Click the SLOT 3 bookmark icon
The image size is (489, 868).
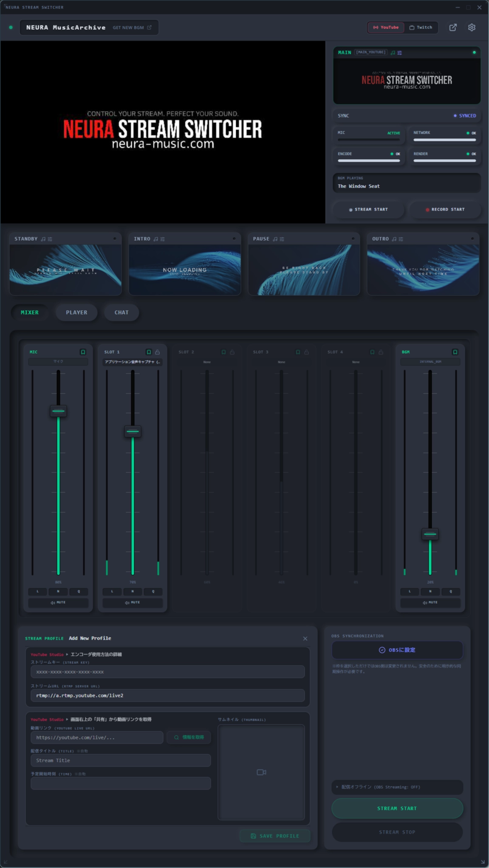click(x=298, y=352)
